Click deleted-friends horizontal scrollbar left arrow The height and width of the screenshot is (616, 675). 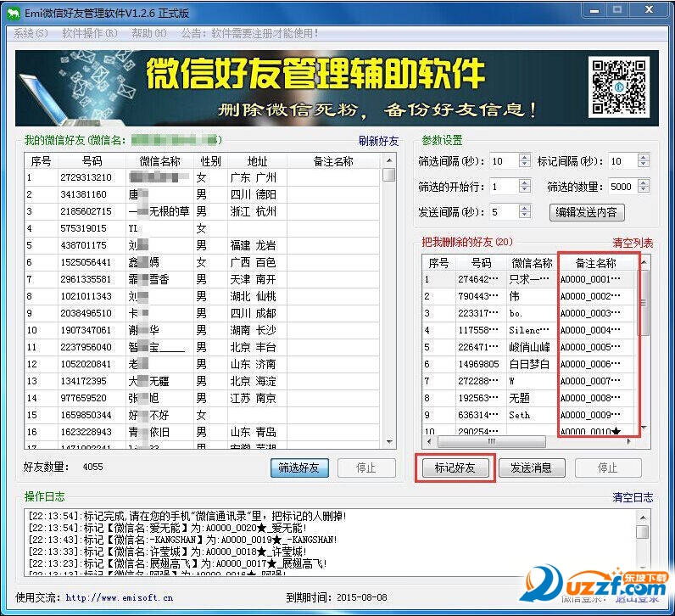tap(429, 441)
